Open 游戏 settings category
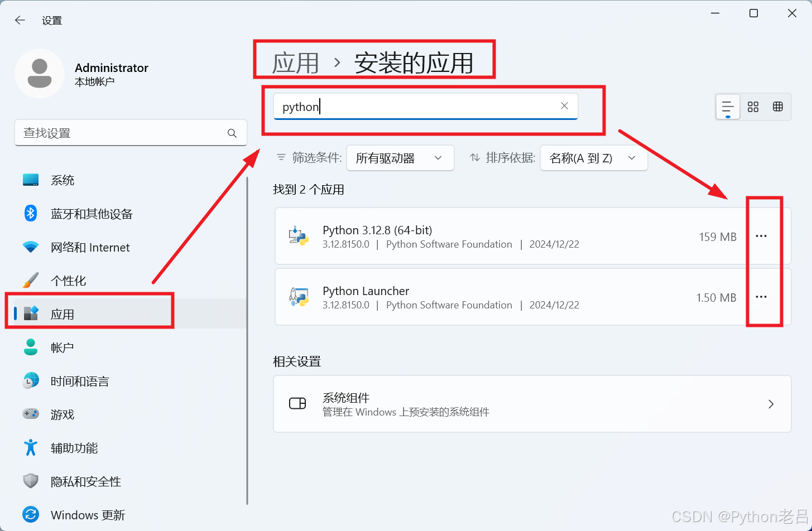The image size is (812, 531). tap(131, 414)
